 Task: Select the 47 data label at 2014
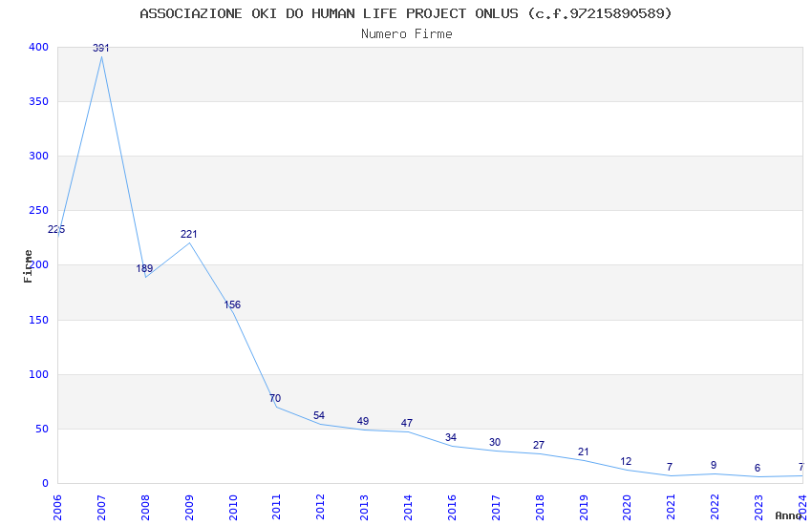(407, 423)
